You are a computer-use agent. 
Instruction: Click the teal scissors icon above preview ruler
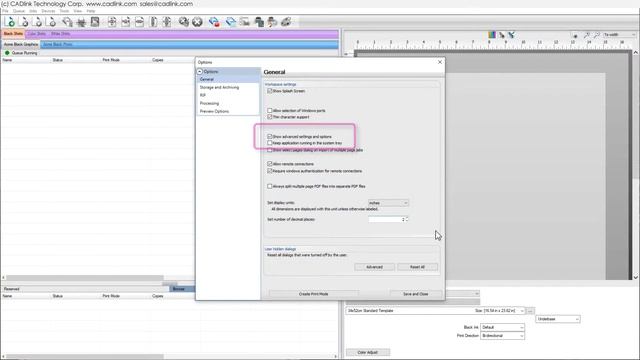point(511,35)
